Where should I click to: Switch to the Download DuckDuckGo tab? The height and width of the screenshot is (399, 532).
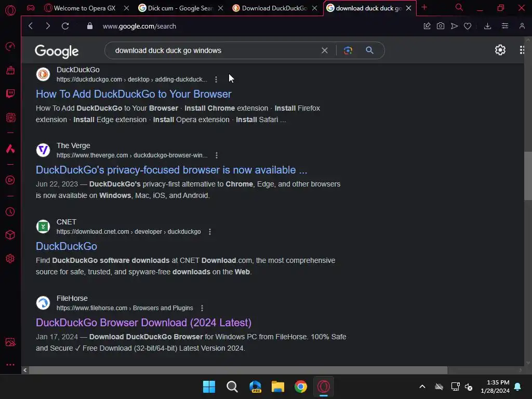[270, 8]
